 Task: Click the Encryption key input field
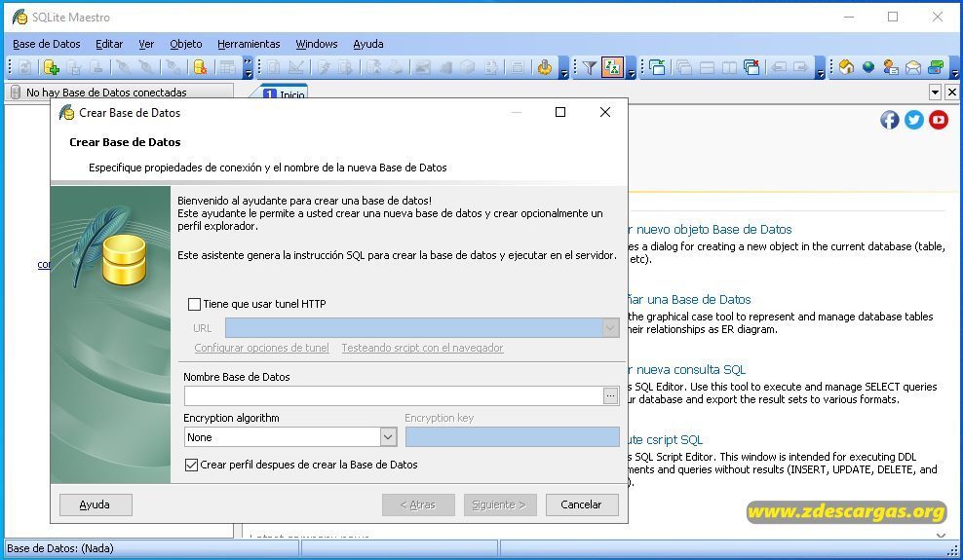513,437
